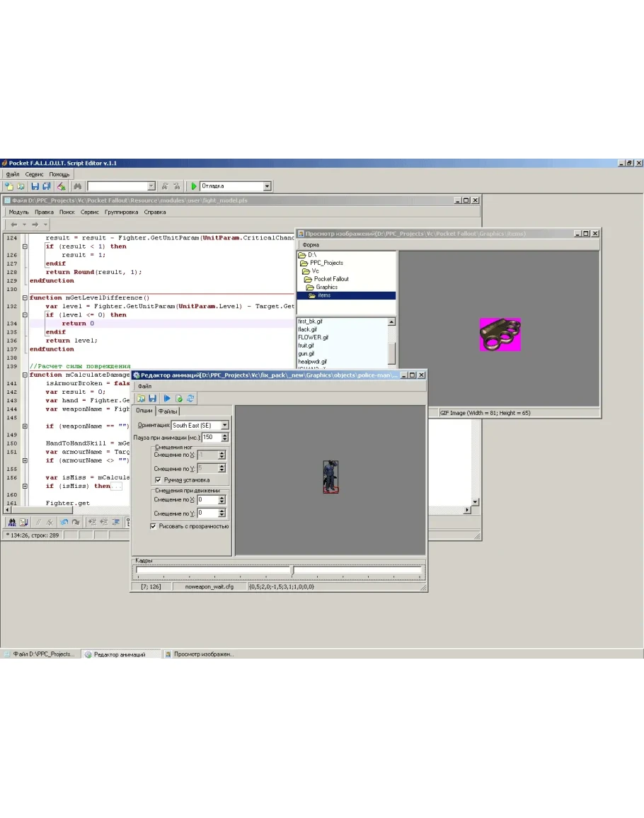
Task: Switch to the 'Файлы' tab
Action: coord(168,411)
